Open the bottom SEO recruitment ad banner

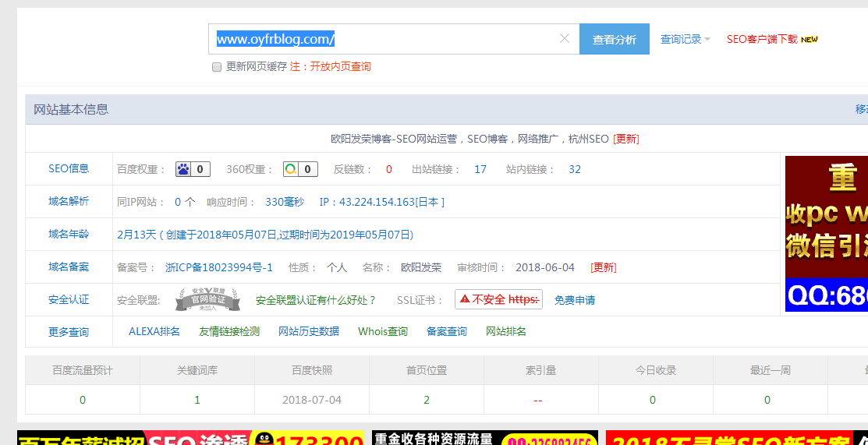[190, 438]
